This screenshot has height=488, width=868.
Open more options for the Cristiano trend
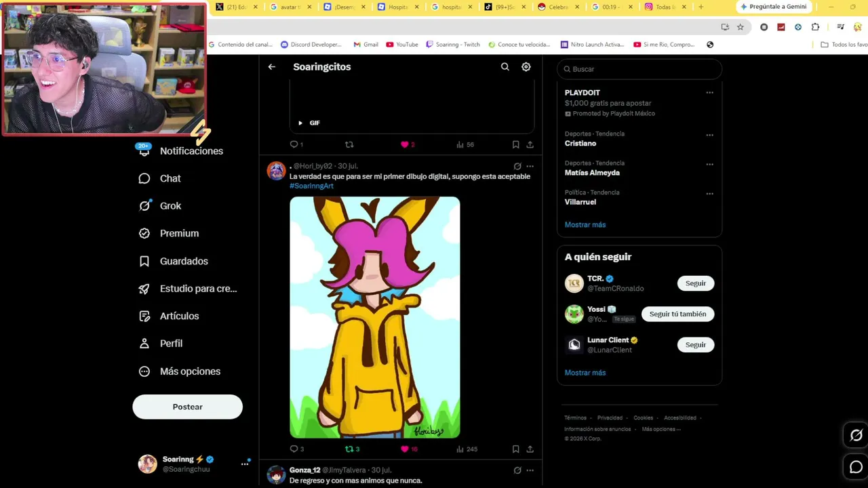point(709,135)
